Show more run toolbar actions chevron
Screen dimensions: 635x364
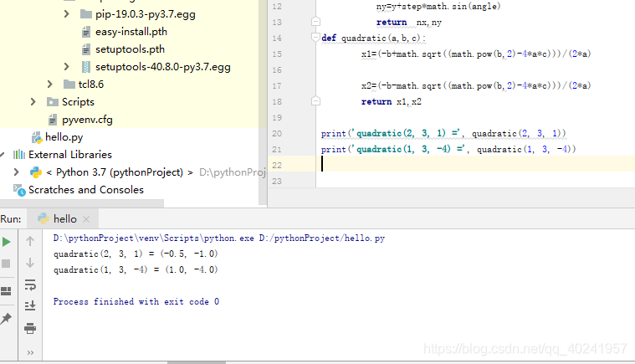pyautogui.click(x=30, y=352)
